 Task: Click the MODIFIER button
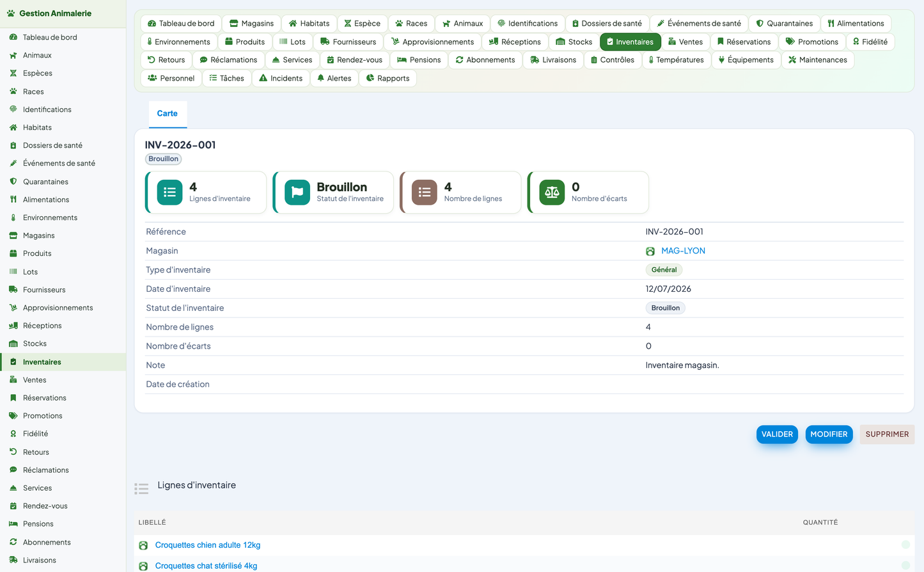click(829, 434)
